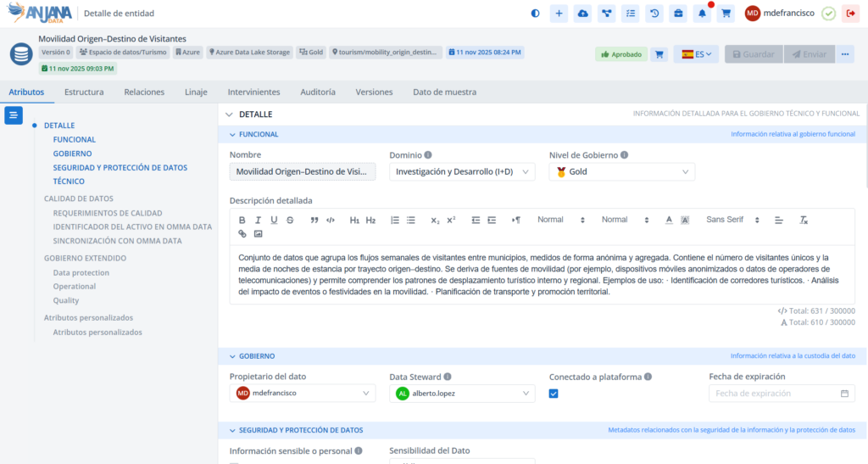Pick the text color in editor toolbar

pyautogui.click(x=669, y=220)
